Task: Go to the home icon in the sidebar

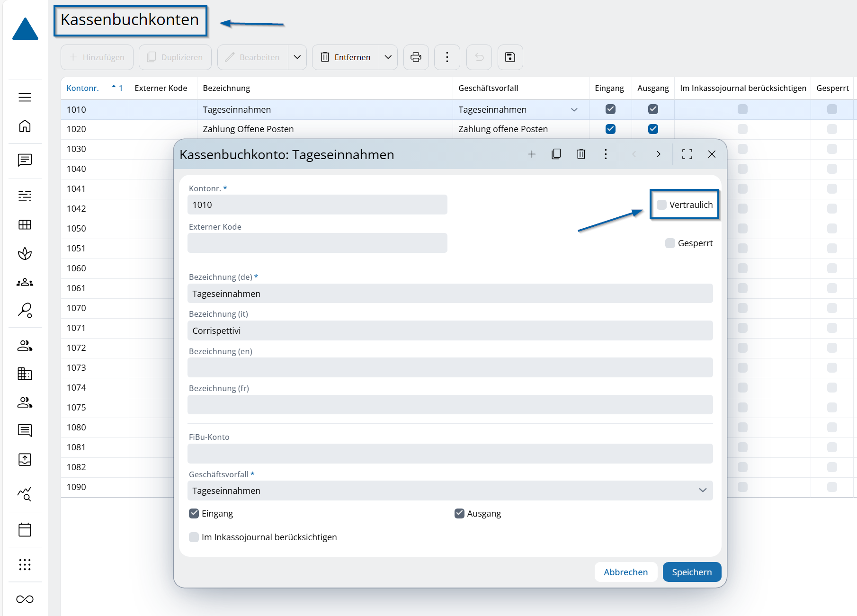Action: point(25,126)
